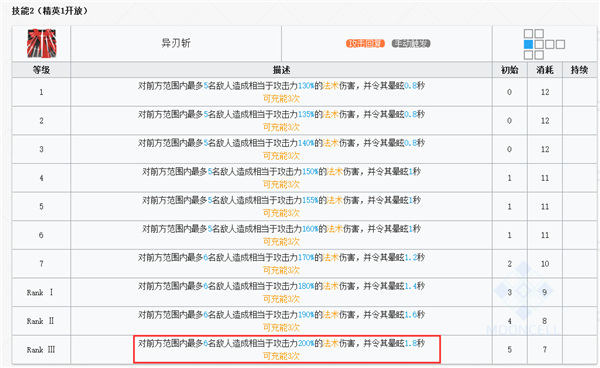Click initial value 0 in level 1 row
Screen dimensions: 600x368
[x=509, y=92]
